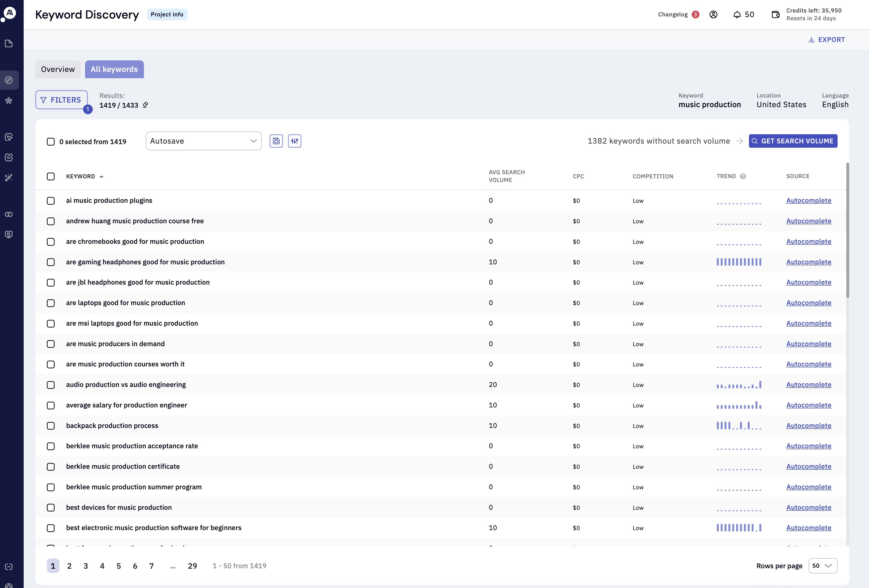Open the column settings sliders icon
The width and height of the screenshot is (869, 588).
(294, 141)
